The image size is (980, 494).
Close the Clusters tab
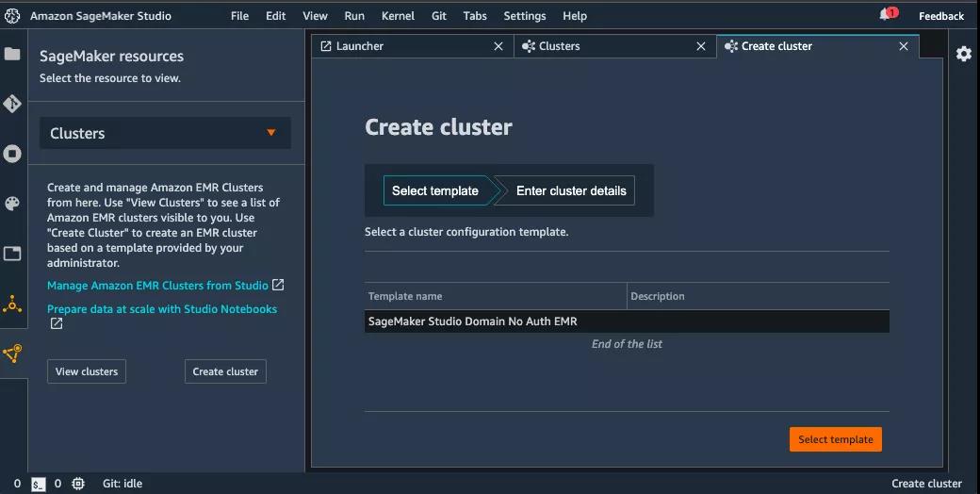(x=701, y=46)
